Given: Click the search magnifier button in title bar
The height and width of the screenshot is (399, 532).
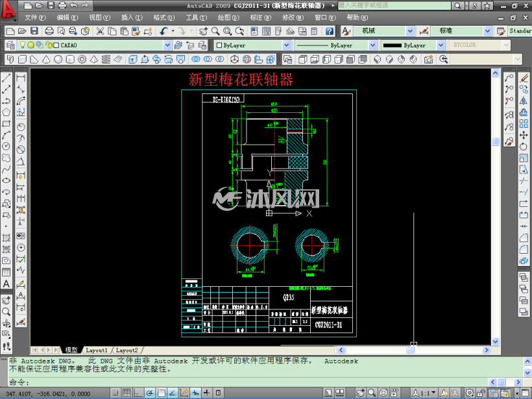Looking at the screenshot, I should click(x=457, y=5).
